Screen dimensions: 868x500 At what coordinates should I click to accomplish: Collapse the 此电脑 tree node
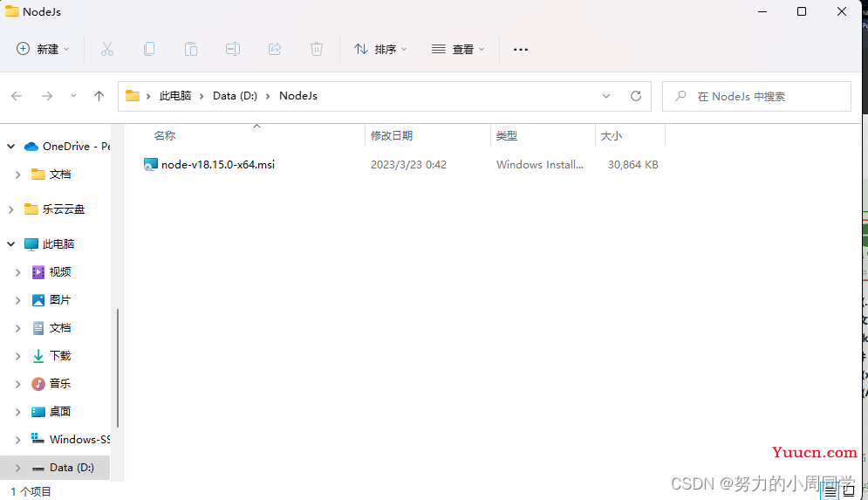tap(10, 243)
